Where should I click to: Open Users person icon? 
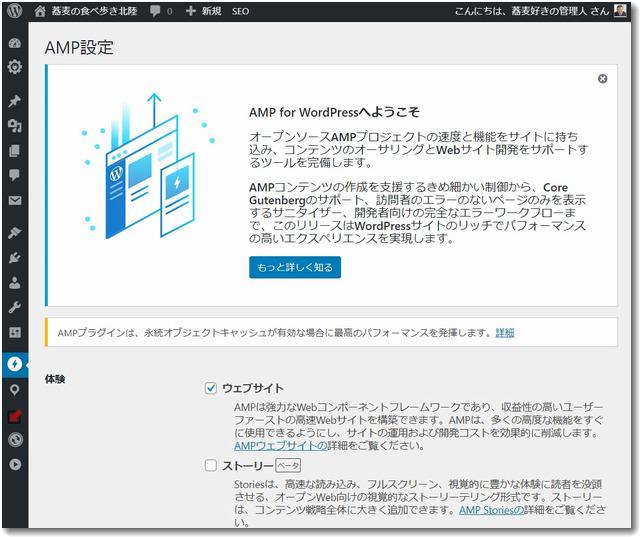15,282
